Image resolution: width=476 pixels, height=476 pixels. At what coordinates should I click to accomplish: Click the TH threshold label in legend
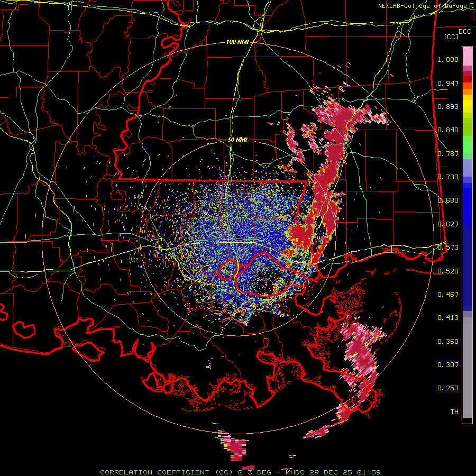(x=454, y=412)
